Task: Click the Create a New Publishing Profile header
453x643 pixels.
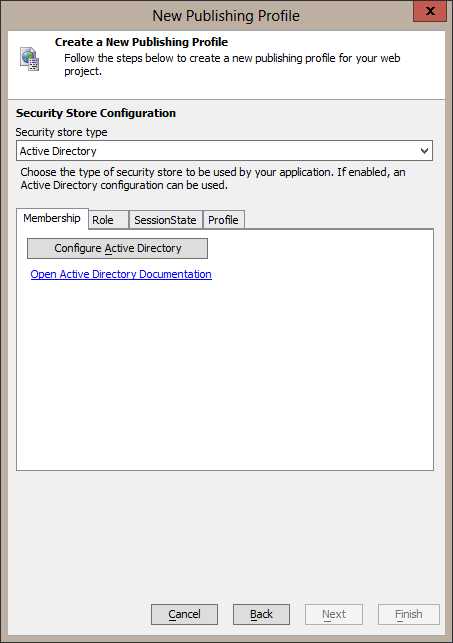Action: [141, 42]
